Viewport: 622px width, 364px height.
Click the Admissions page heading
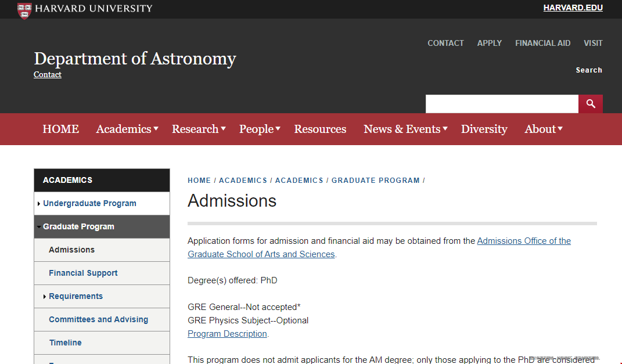(x=232, y=201)
